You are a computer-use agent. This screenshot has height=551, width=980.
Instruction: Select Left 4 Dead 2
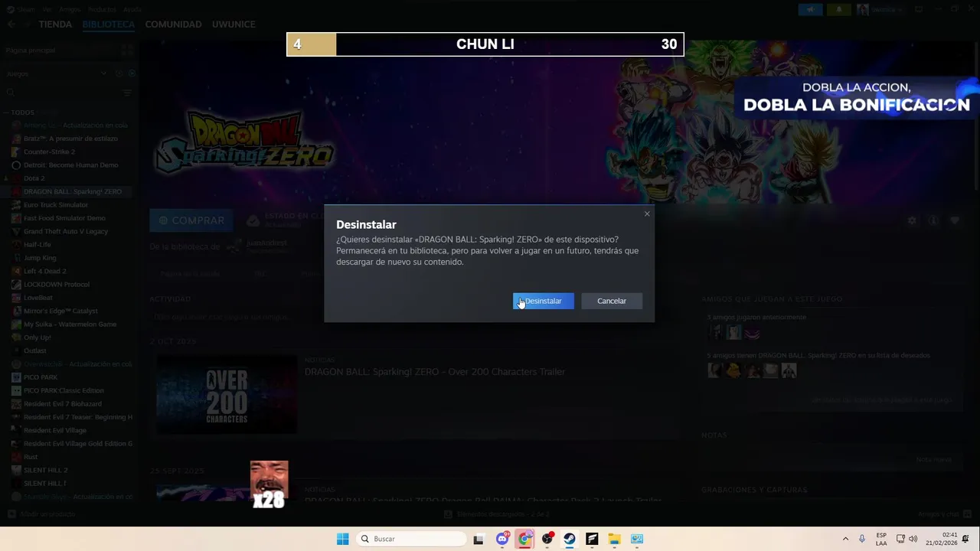click(44, 271)
